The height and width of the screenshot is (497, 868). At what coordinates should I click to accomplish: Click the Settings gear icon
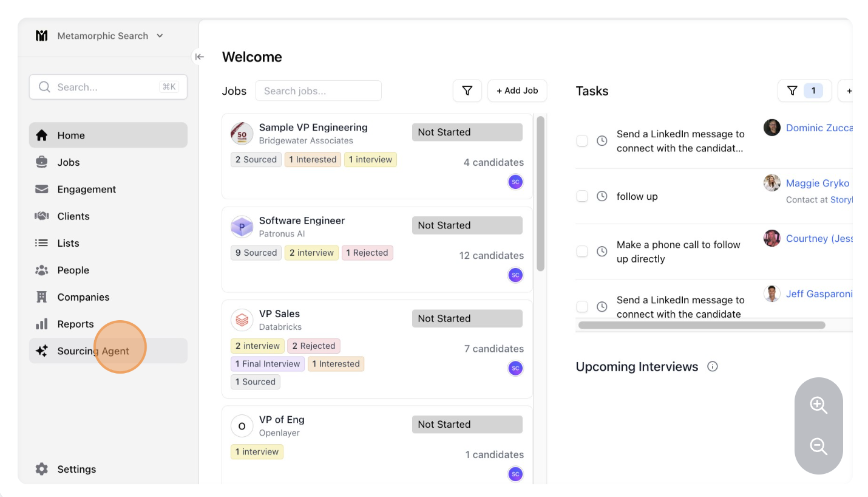[41, 469]
